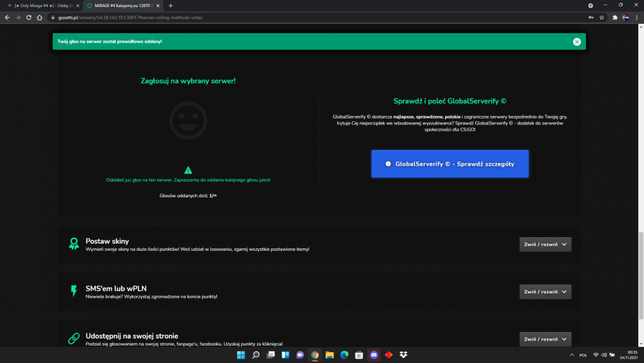This screenshot has width=644, height=363.
Task: Expand the SMS'em lub wPLN section
Action: [545, 291]
